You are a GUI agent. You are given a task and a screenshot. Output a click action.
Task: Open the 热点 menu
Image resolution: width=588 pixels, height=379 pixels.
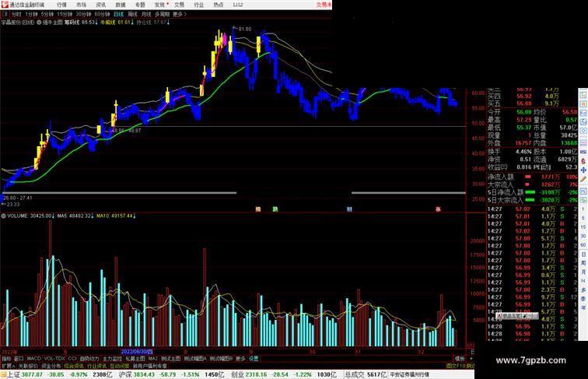(219, 5)
